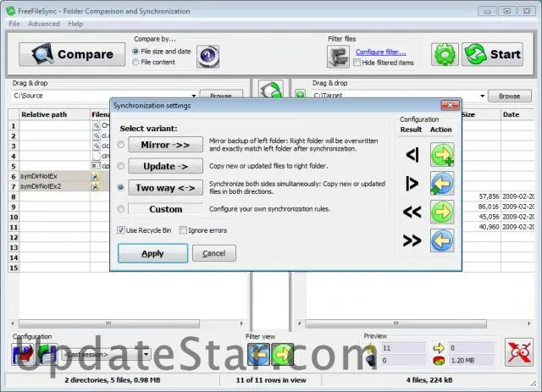Open the Advanced menu
The width and height of the screenshot is (542, 392).
[43, 24]
